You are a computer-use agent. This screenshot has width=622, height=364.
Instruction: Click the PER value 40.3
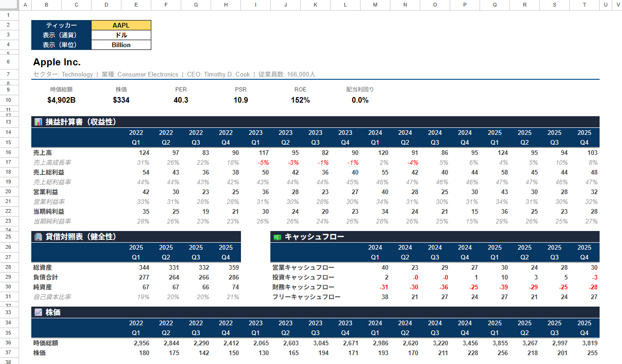(181, 100)
